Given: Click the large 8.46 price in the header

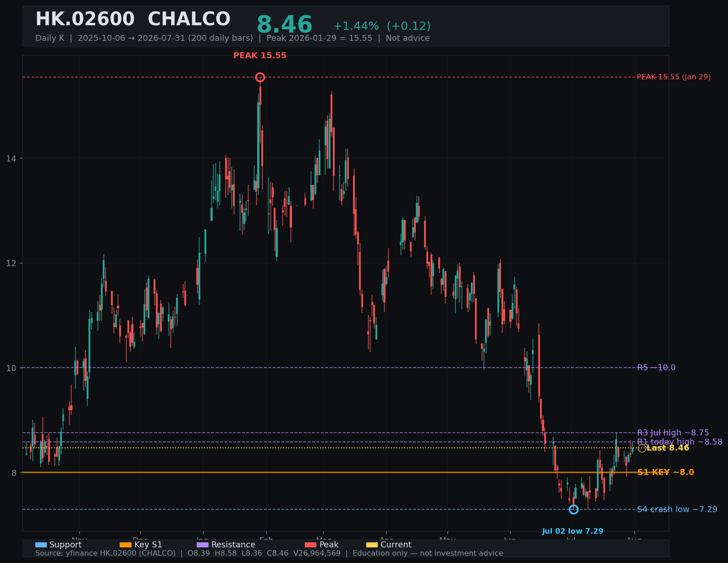Looking at the screenshot, I should click(284, 25).
